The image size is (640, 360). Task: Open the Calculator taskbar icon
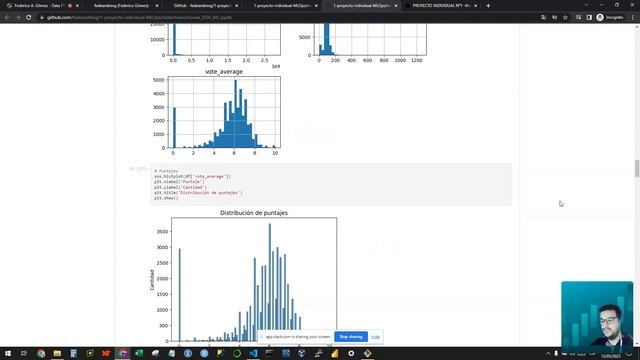(73, 353)
